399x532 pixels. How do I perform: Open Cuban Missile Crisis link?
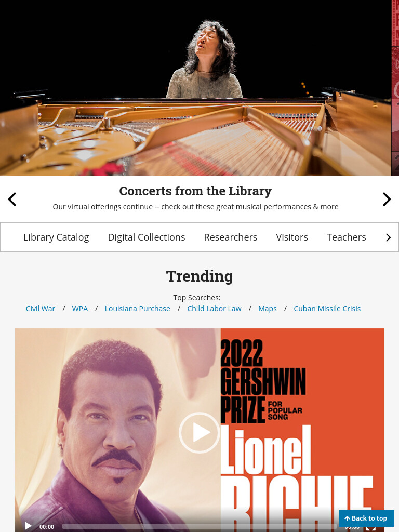[x=327, y=309]
